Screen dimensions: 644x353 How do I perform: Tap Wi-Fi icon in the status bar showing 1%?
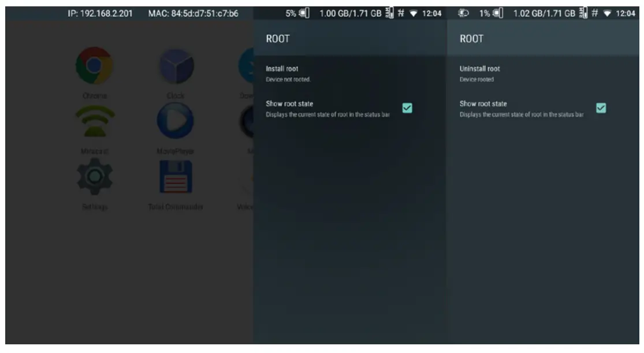coord(607,13)
